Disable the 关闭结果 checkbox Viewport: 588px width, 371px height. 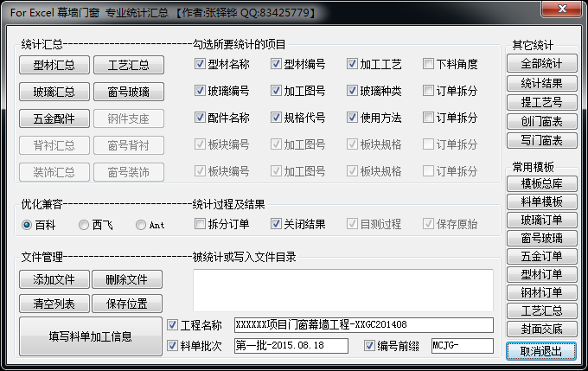[x=277, y=224]
